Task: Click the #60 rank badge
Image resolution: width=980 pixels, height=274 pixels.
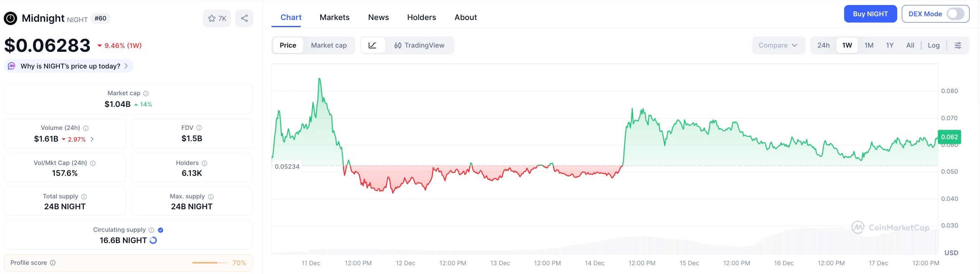Action: [x=100, y=18]
